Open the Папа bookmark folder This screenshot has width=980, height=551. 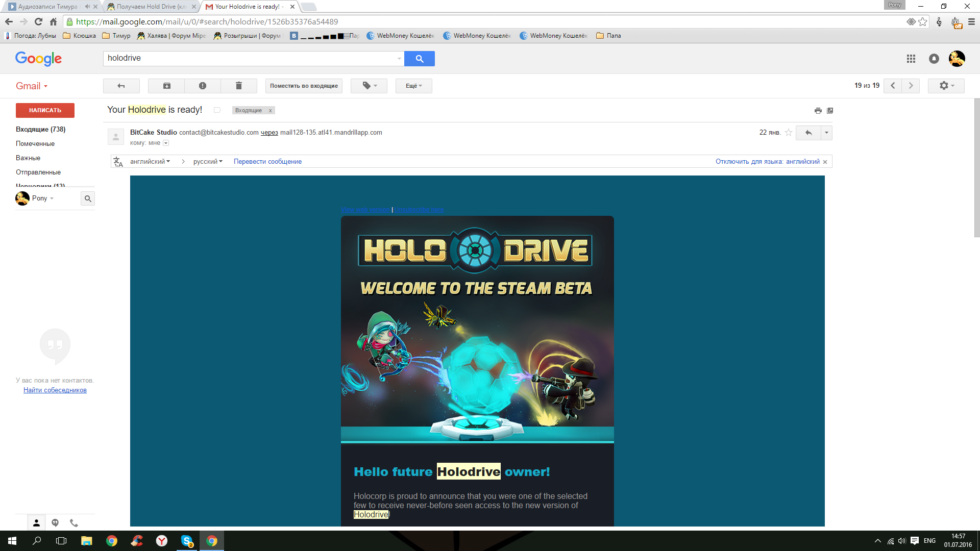pyautogui.click(x=608, y=36)
